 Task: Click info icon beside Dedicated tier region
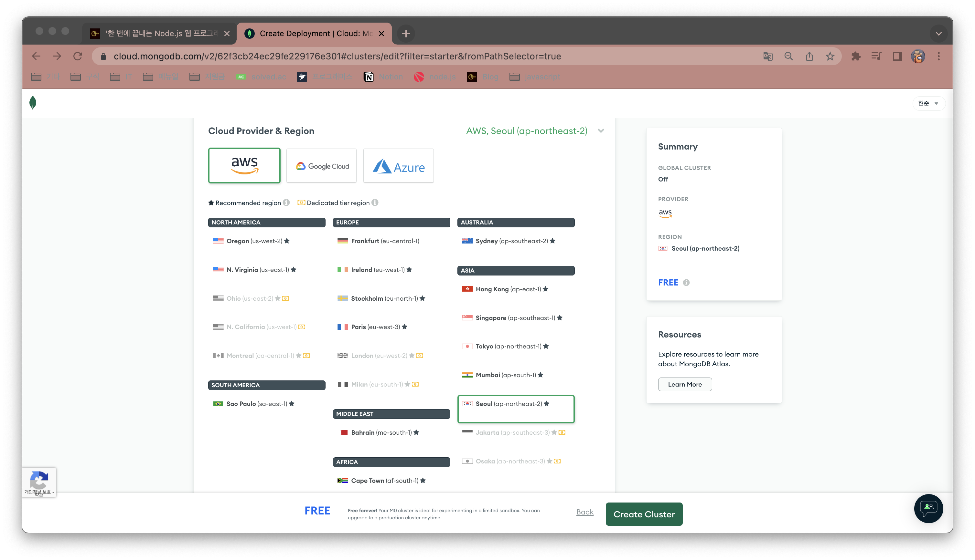(x=375, y=202)
